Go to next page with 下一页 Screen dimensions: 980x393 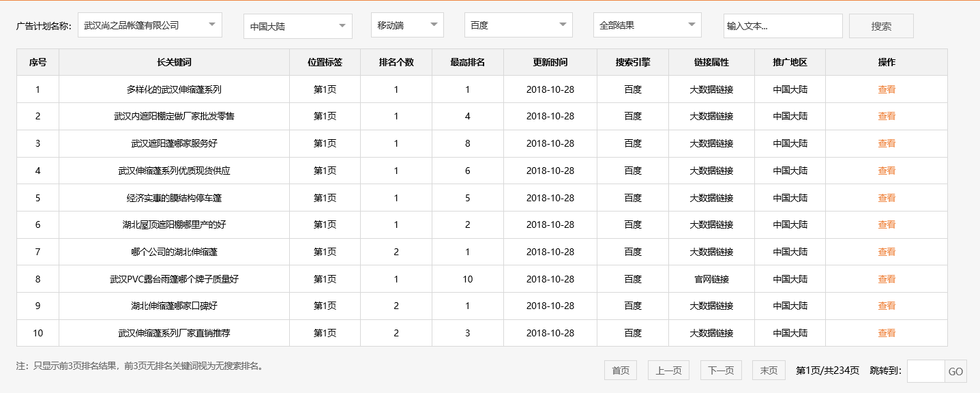720,370
